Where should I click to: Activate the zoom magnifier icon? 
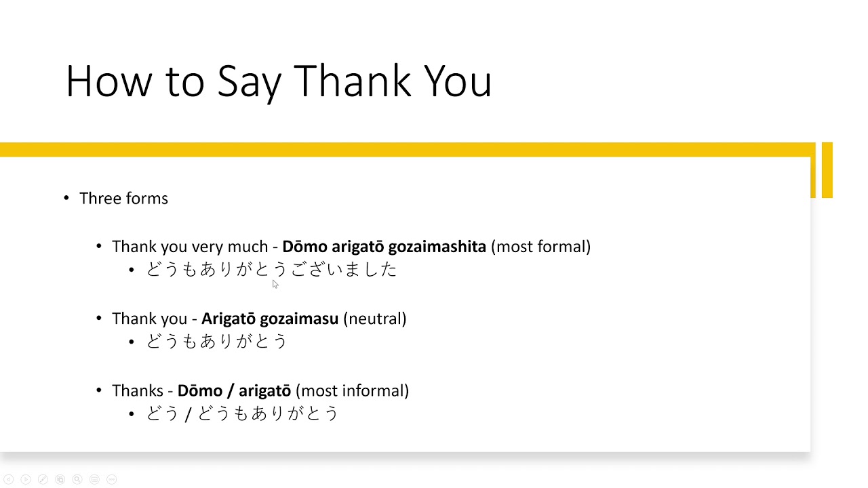77,479
